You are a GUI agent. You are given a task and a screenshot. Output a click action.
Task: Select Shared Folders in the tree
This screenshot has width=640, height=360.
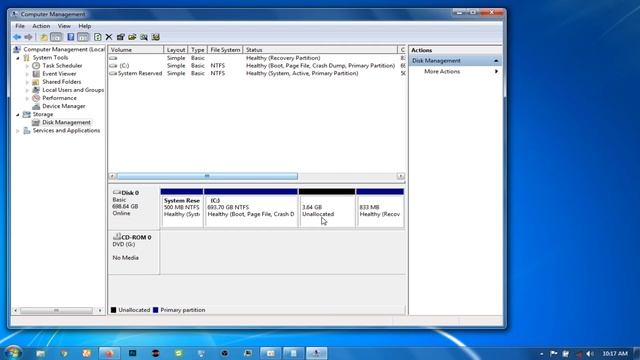pyautogui.click(x=62, y=82)
